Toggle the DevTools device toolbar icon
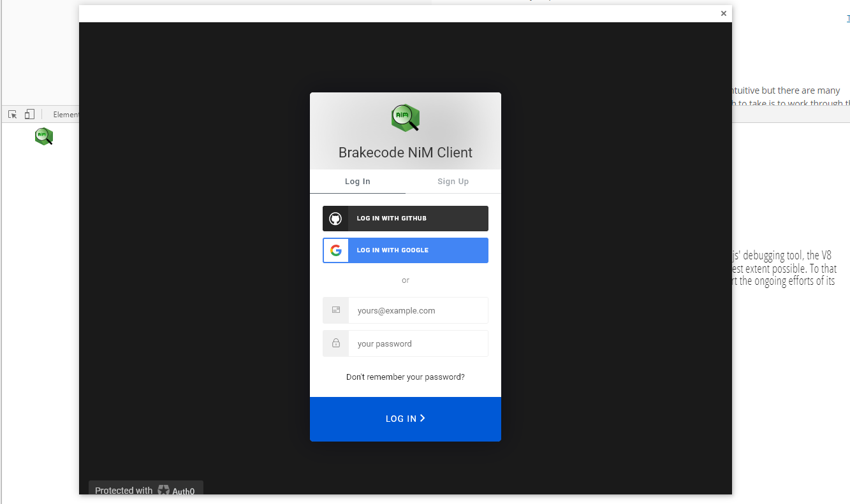Viewport: 850px width, 504px height. [x=29, y=115]
